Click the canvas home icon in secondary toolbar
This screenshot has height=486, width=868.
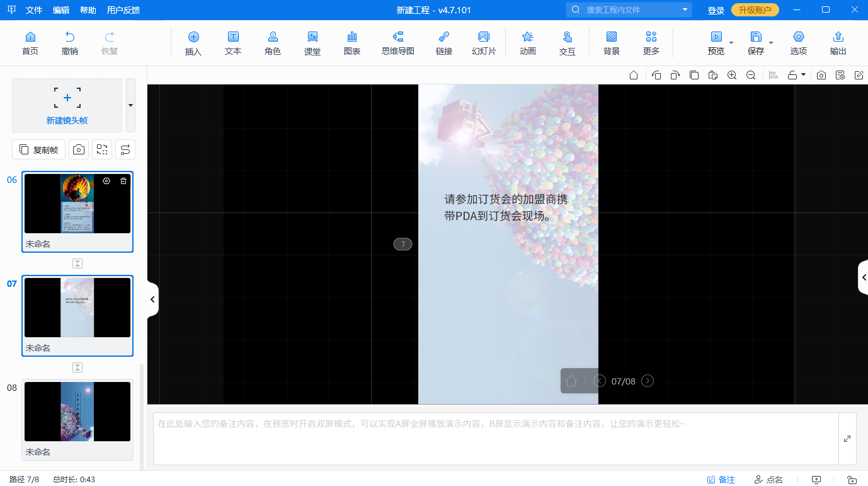(634, 75)
